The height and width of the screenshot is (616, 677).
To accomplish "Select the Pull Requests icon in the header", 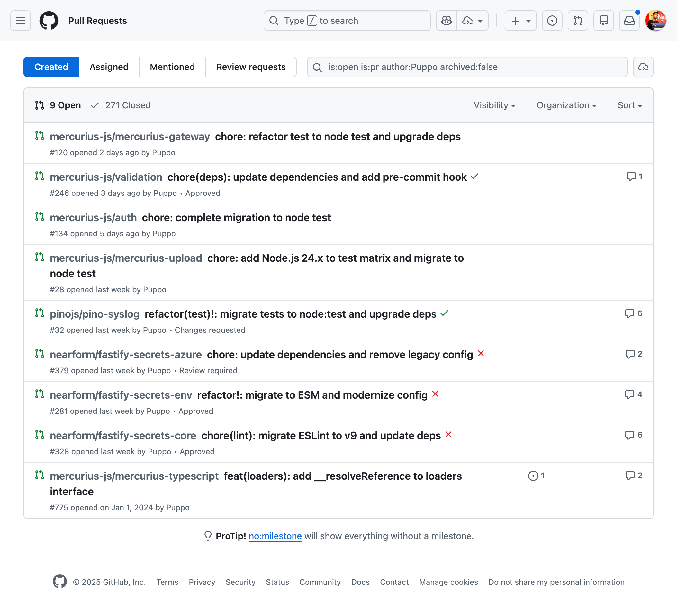I will [578, 21].
